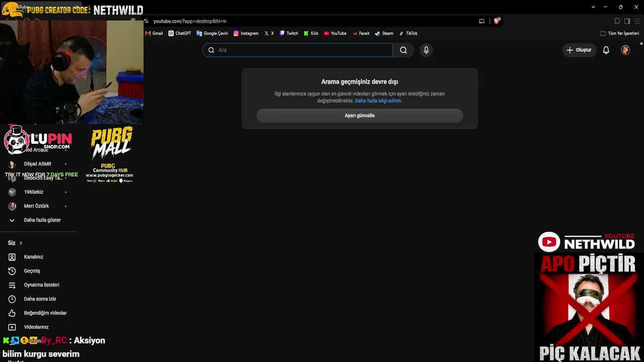Open Beğendiğim videolar list

click(39, 313)
